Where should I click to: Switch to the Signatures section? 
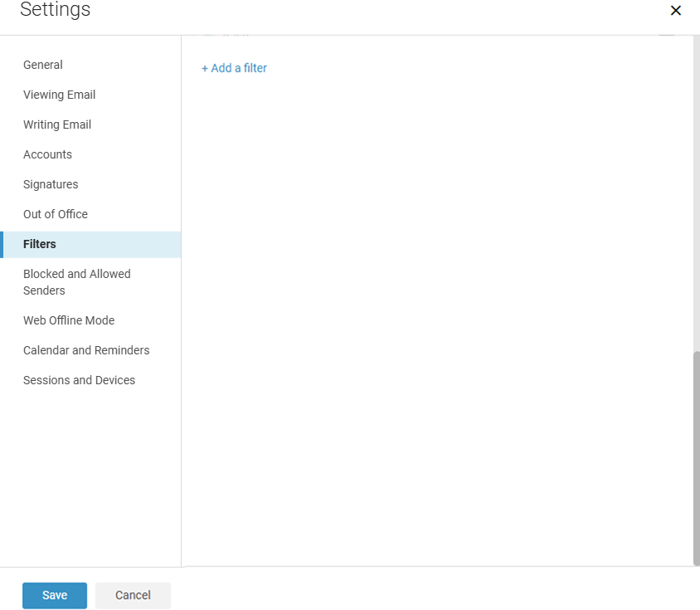pyautogui.click(x=51, y=184)
